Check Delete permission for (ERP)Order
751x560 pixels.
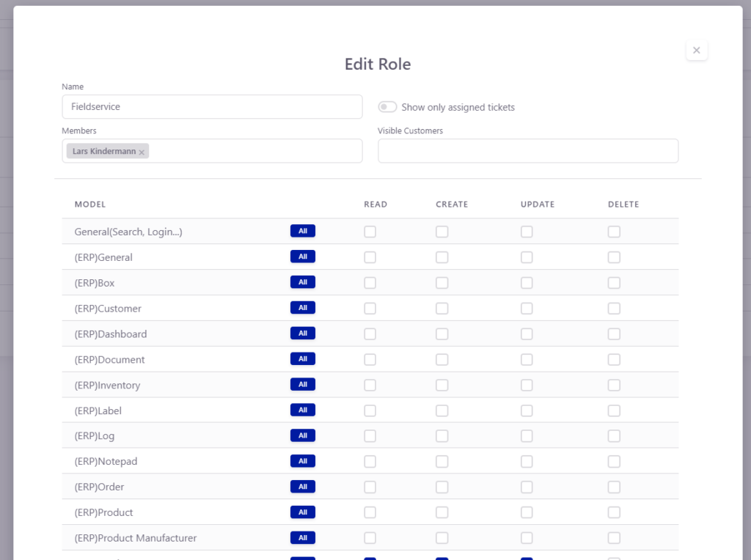coord(614,487)
